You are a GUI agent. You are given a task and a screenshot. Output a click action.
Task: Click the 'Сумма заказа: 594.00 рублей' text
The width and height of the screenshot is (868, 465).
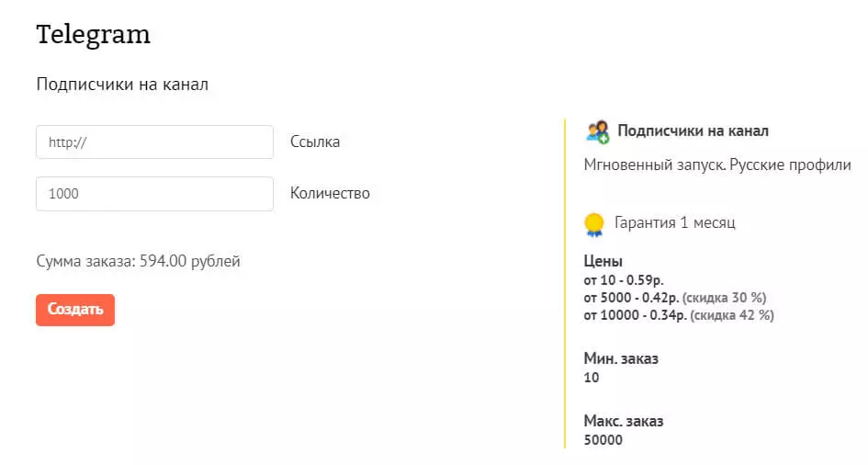tap(139, 261)
